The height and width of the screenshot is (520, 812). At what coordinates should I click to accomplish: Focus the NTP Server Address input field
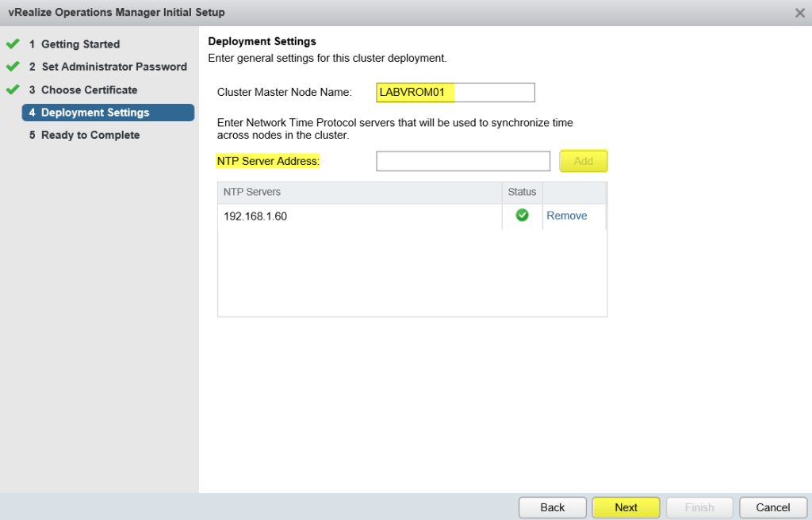point(463,161)
